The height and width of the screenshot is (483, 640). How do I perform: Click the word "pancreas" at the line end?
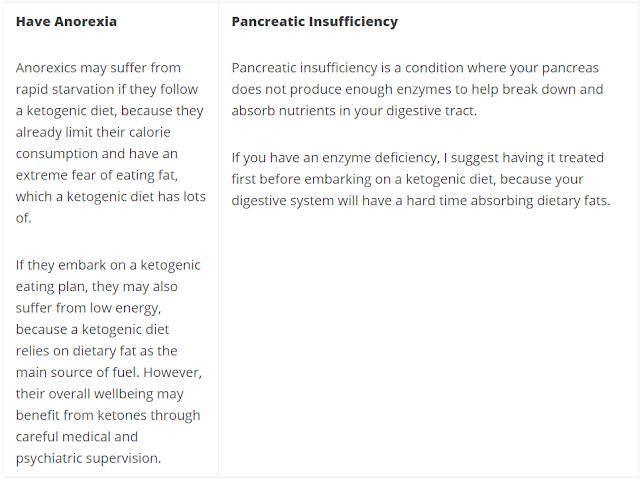click(x=576, y=68)
